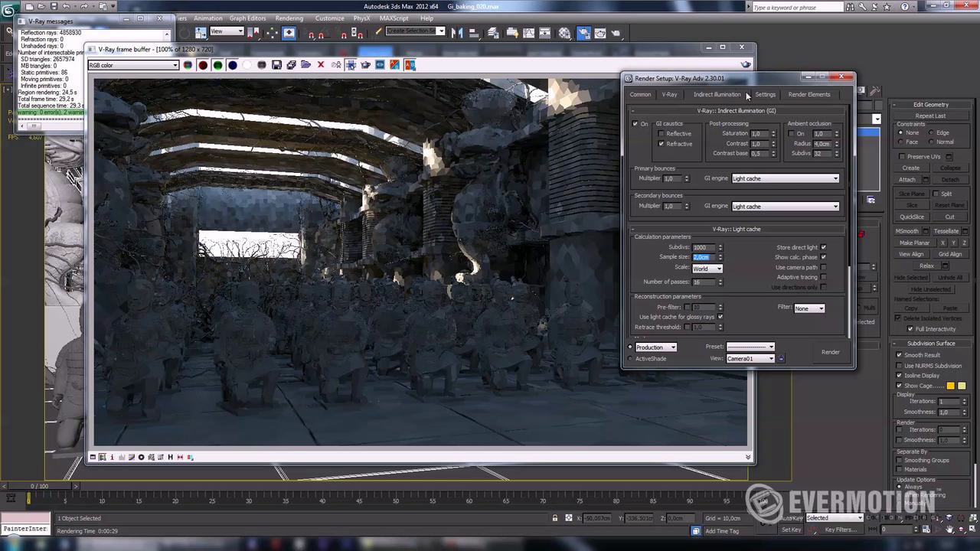Open the RGB color channel dropdown
The image size is (980, 551).
tap(133, 65)
